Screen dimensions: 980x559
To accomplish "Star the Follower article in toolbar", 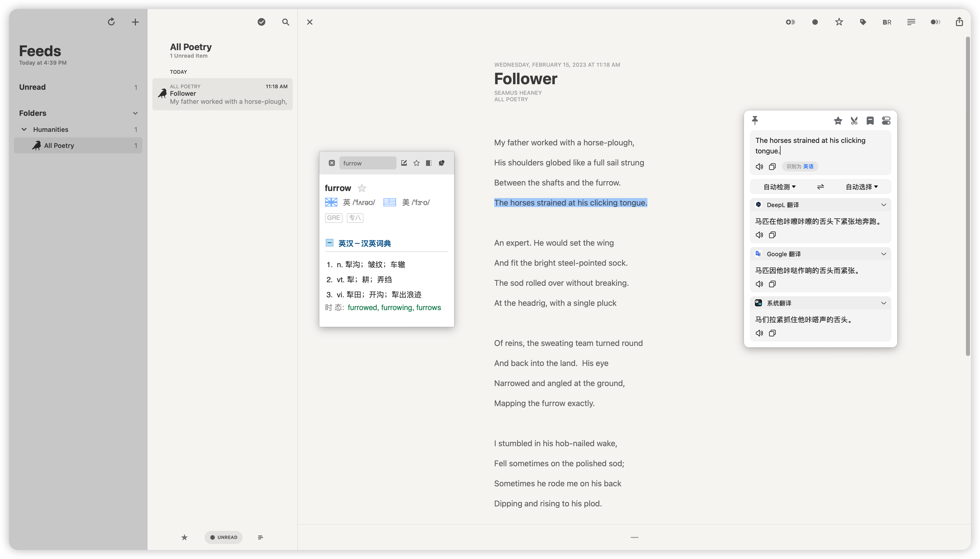I will click(839, 22).
